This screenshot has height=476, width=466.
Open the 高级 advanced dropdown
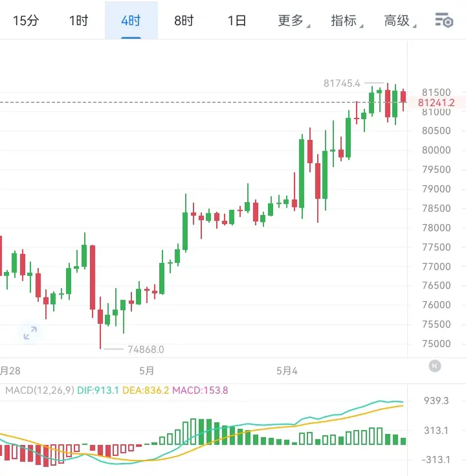(399, 20)
